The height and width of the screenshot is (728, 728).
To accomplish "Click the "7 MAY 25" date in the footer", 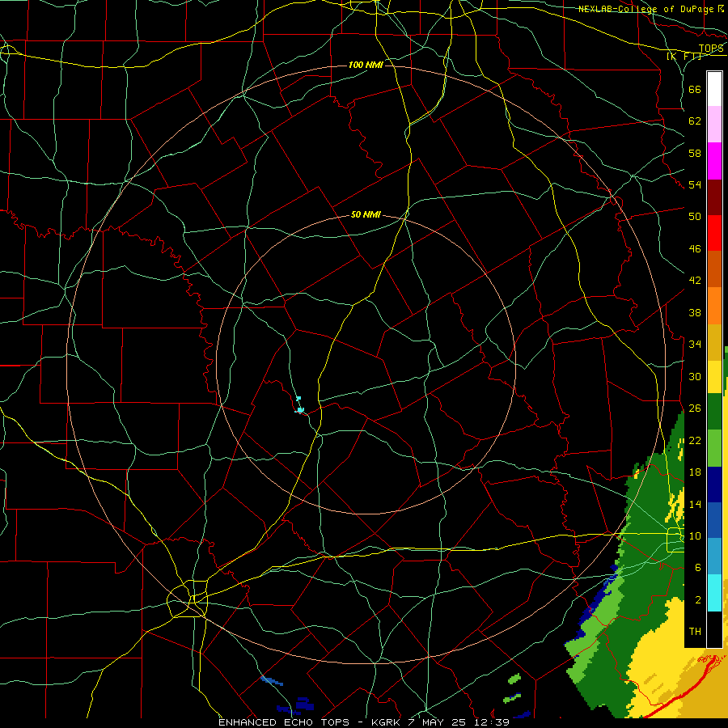I will [436, 722].
